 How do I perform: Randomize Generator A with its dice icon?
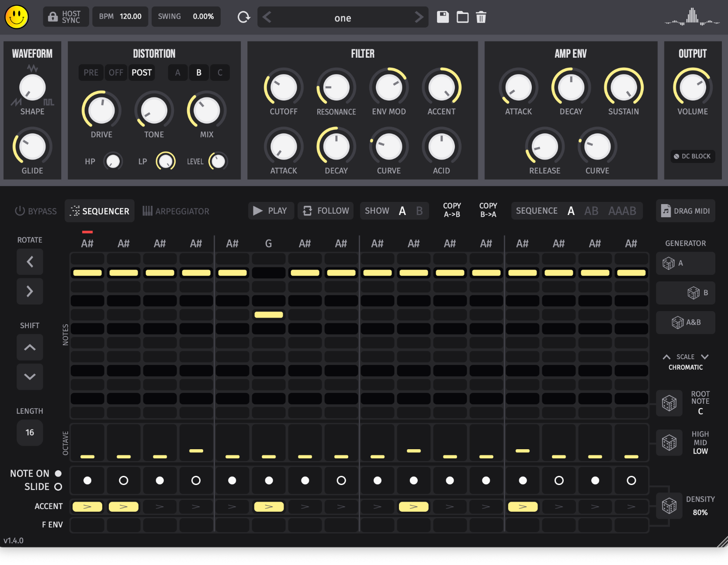(669, 263)
